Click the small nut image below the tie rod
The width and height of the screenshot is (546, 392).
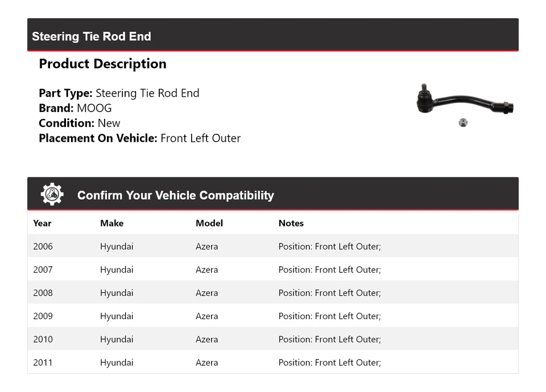click(463, 122)
